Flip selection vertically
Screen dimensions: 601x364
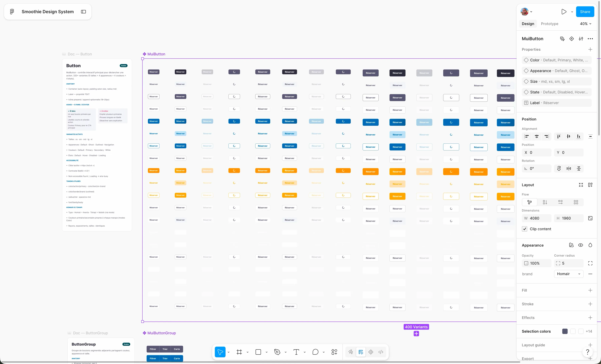pos(579,168)
